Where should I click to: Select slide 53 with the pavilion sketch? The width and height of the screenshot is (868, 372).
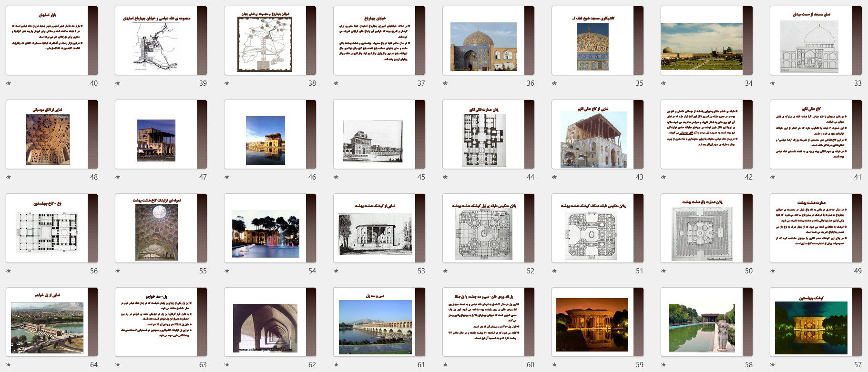(379, 228)
